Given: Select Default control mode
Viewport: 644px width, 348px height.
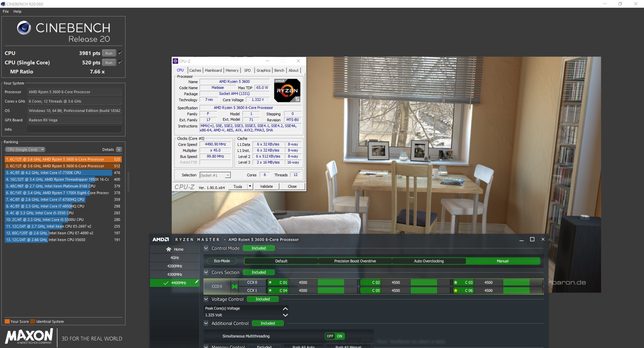Looking at the screenshot, I should coord(281,261).
